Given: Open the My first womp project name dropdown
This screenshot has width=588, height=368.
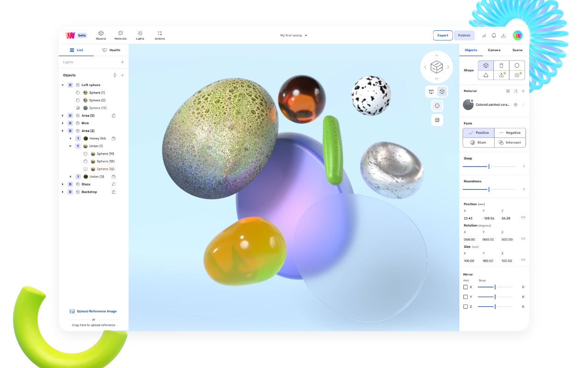Looking at the screenshot, I should 293,35.
